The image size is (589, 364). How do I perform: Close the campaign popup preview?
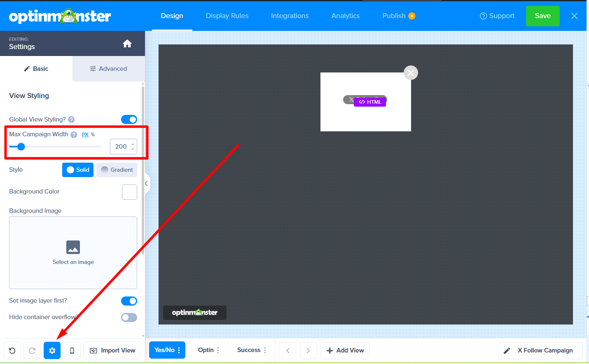[x=411, y=73]
